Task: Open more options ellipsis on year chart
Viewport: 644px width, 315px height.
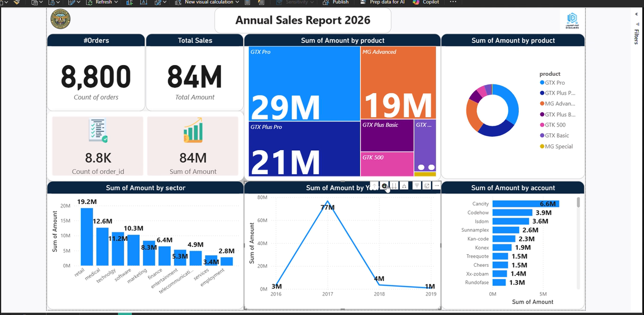Action: coord(437,185)
